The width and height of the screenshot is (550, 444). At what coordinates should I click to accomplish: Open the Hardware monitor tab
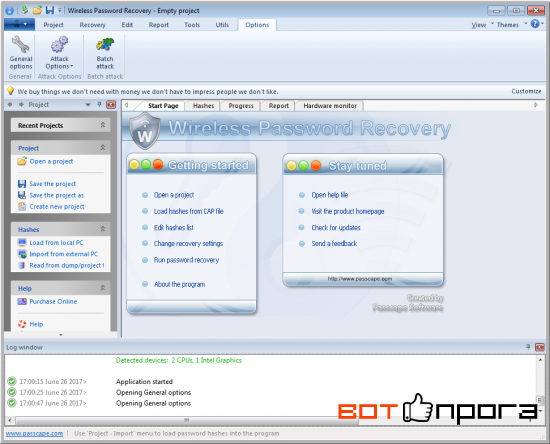(330, 106)
